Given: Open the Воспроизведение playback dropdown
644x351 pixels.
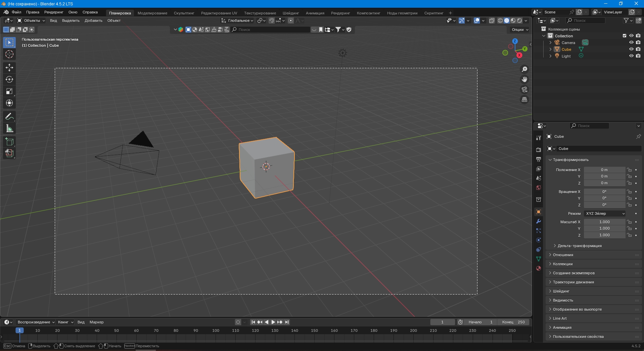Looking at the screenshot, I should (36, 322).
